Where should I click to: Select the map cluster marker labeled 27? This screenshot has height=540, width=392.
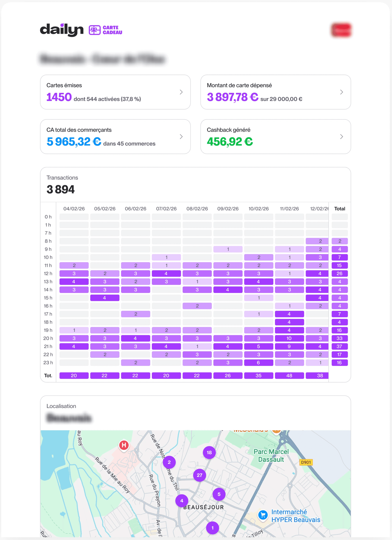[199, 475]
